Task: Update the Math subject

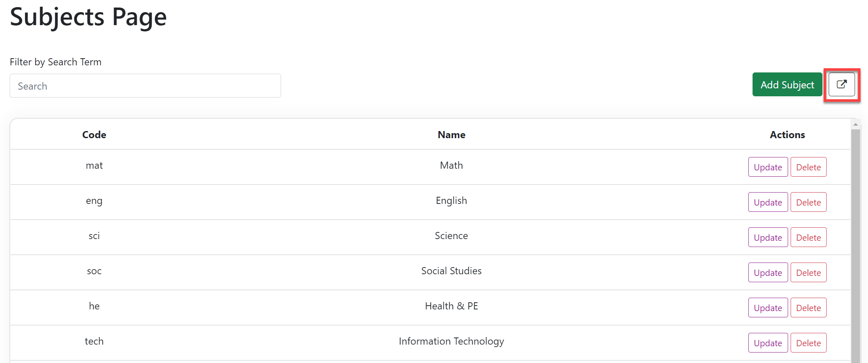Action: pyautogui.click(x=768, y=167)
